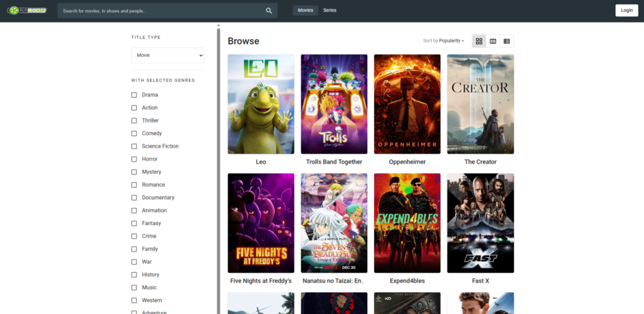Switch to grid view layout
The image size is (644, 314).
click(x=479, y=41)
